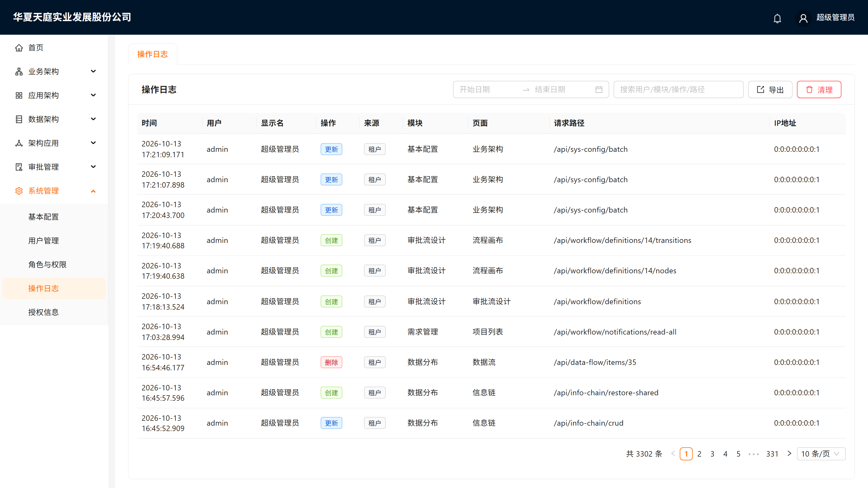
Task: Go to the next page arrow
Action: coord(789,454)
